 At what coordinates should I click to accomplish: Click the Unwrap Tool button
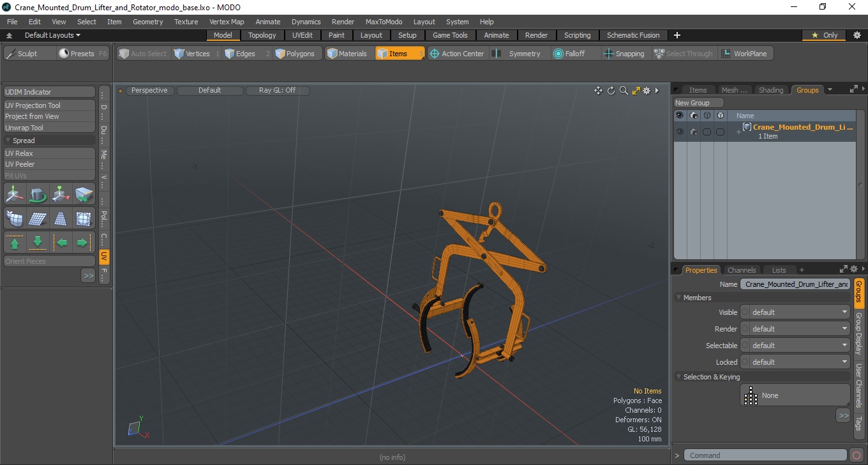[x=50, y=128]
